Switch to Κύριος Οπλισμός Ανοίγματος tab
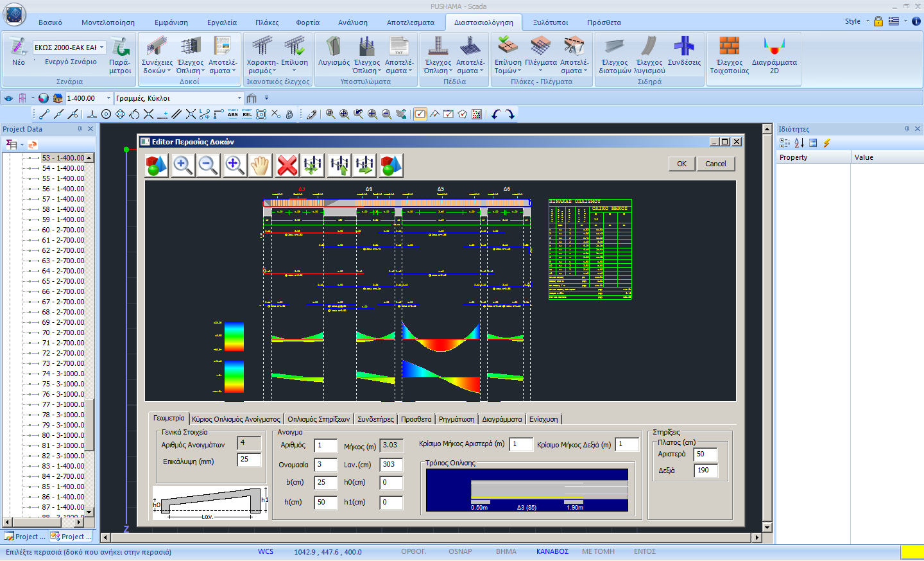 coord(236,419)
